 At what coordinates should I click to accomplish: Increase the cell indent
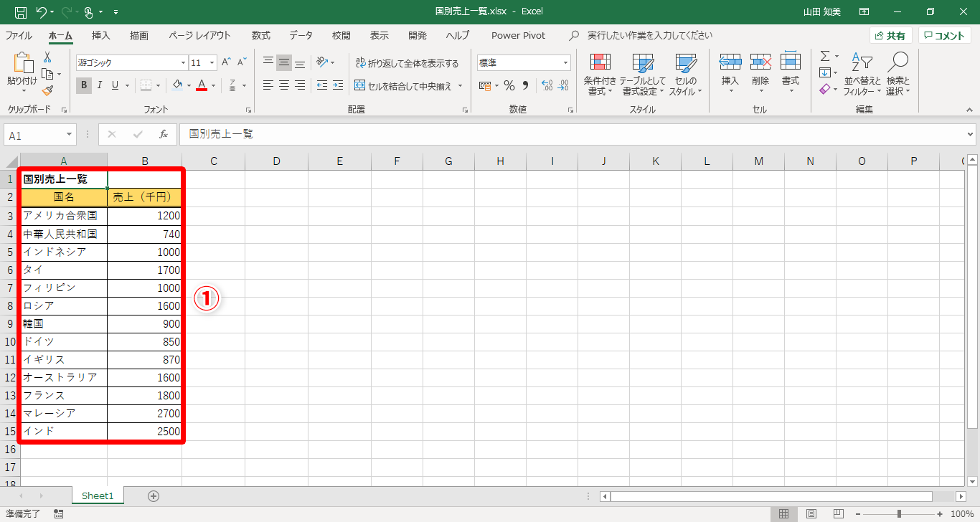click(337, 85)
